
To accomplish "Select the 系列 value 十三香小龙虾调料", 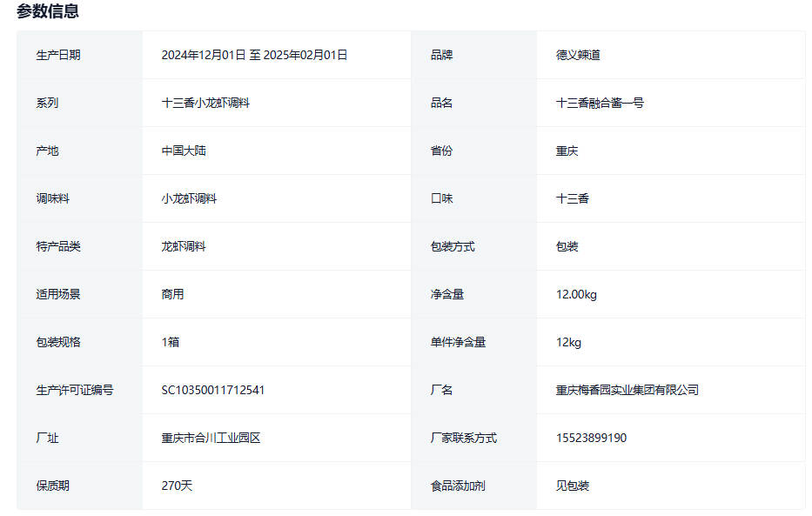I will tap(205, 103).
